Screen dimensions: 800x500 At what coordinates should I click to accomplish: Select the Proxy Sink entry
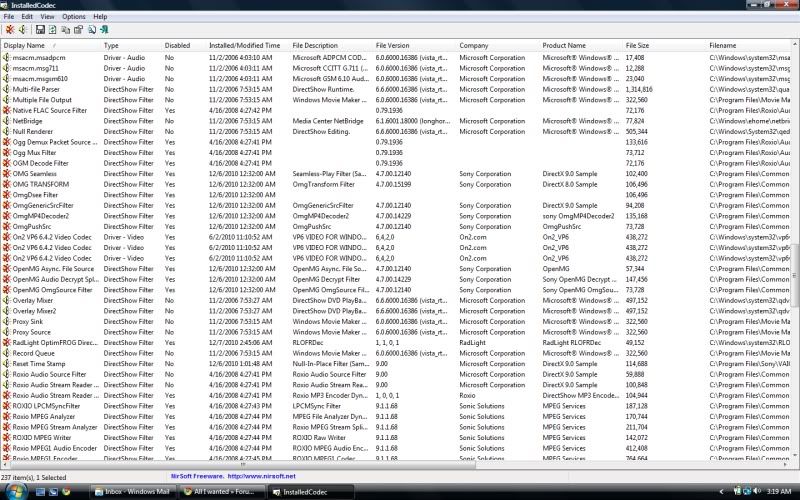[396, 321]
